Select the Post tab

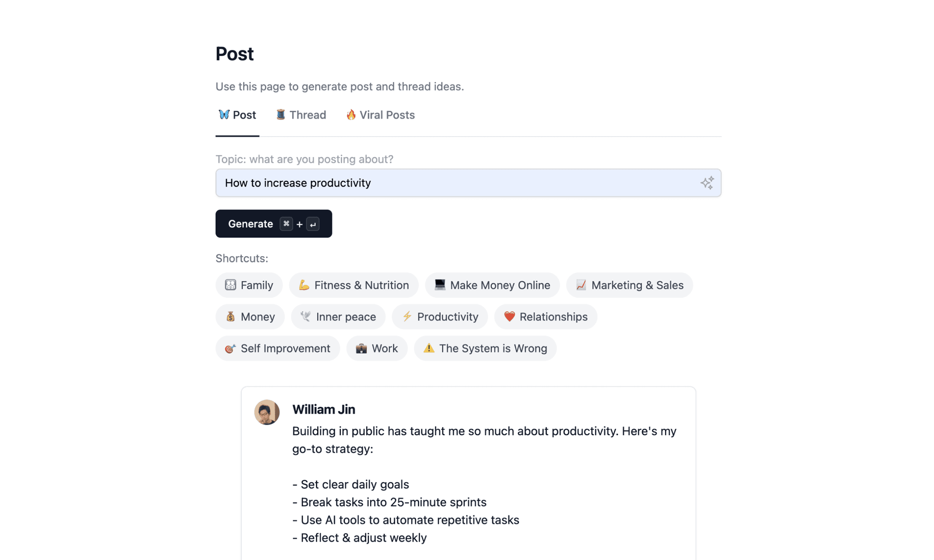coord(237,115)
